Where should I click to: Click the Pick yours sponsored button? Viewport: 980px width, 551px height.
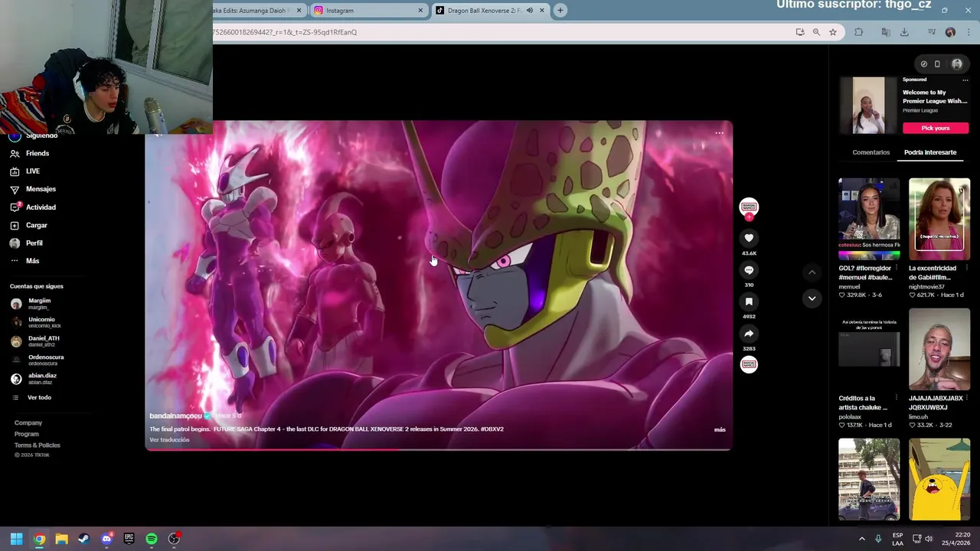point(936,128)
